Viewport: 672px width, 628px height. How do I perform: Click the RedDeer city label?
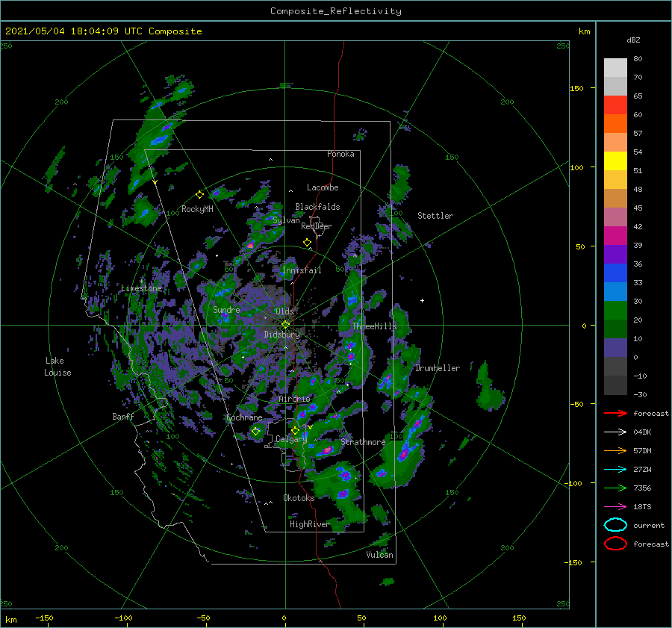click(317, 226)
